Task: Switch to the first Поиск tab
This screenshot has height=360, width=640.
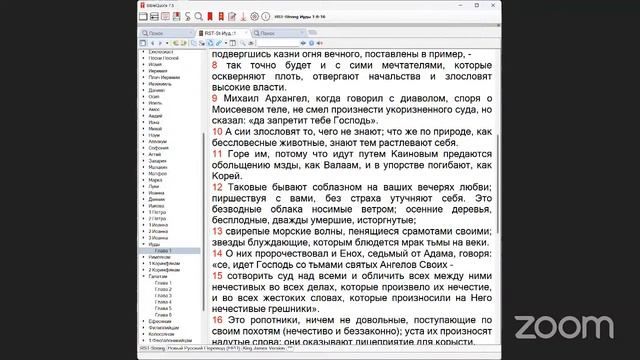Action: coord(167,33)
